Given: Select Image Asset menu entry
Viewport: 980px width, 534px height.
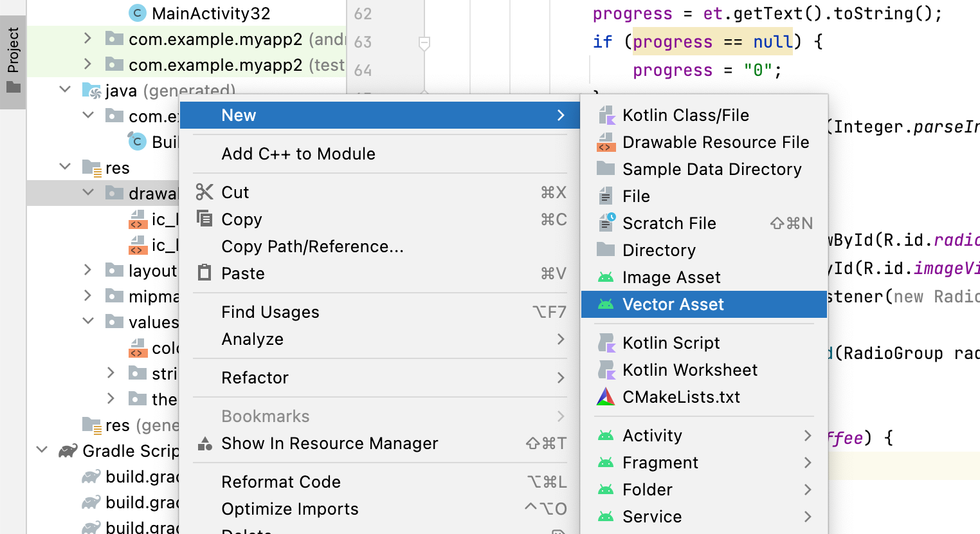Looking at the screenshot, I should point(671,277).
